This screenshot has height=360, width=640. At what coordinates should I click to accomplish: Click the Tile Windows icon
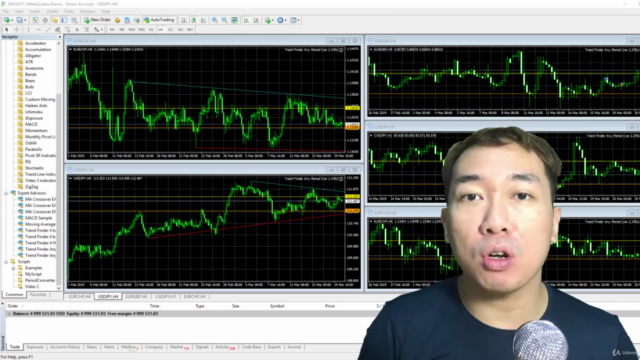tap(234, 20)
